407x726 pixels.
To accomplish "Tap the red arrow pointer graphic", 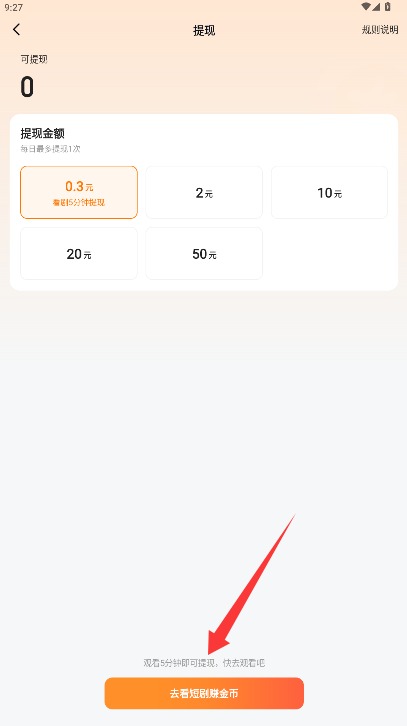I will (x=250, y=584).
